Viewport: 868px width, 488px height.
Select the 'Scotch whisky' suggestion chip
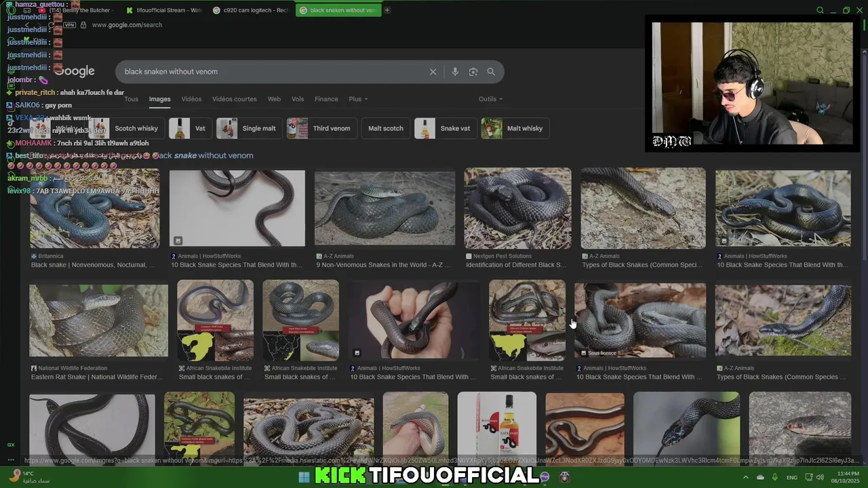(126, 128)
